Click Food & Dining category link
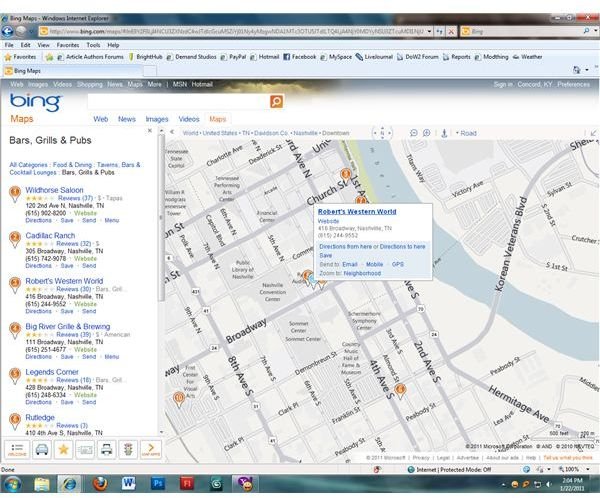The width and height of the screenshot is (600, 498). coord(72,165)
